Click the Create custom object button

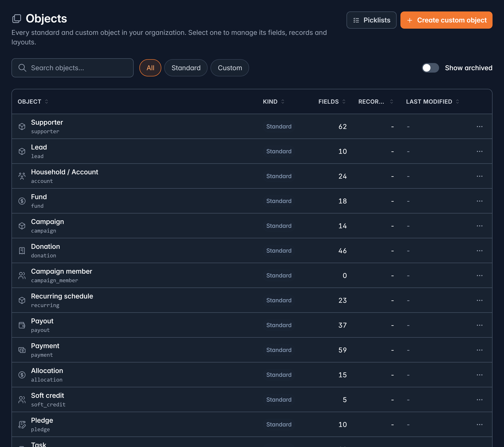pyautogui.click(x=446, y=20)
